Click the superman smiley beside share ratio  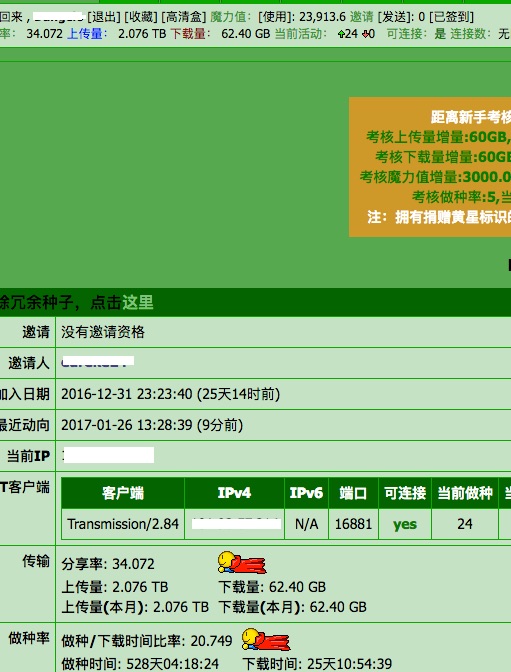pyautogui.click(x=242, y=563)
